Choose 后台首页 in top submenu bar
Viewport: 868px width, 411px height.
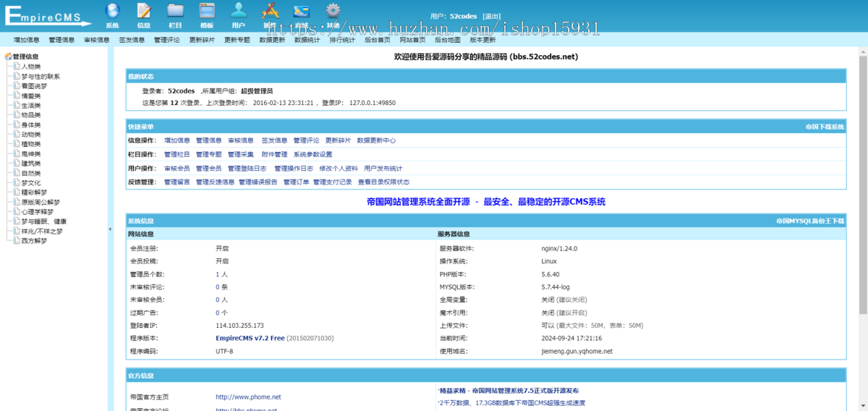click(x=377, y=41)
